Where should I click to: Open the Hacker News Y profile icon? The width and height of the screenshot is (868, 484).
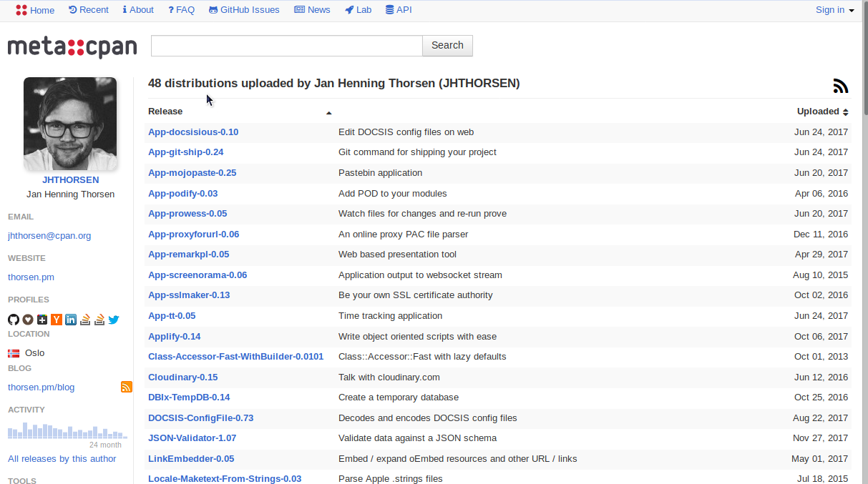(57, 320)
